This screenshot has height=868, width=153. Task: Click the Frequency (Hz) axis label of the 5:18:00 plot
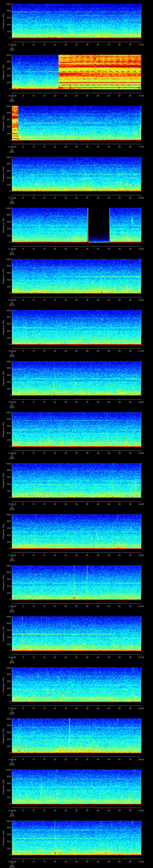3,225
